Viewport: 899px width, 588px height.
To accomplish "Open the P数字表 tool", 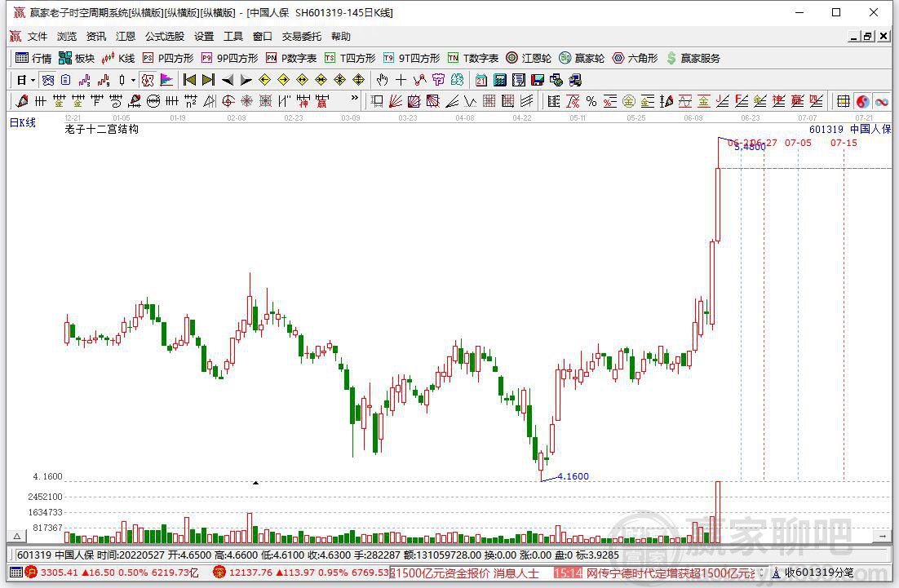I will pos(291,58).
